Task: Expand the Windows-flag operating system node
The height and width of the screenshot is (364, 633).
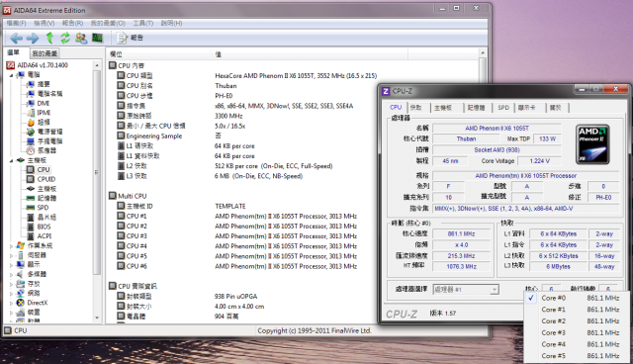Action: (11, 245)
